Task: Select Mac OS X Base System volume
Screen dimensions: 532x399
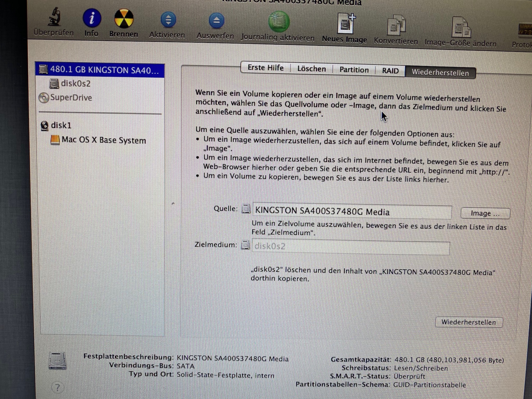Action: 103,140
